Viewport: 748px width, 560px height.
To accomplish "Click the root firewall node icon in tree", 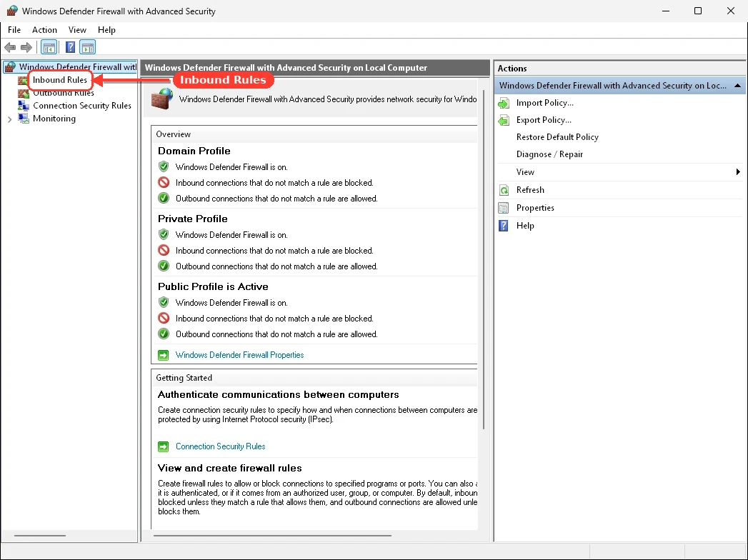I will tap(11, 66).
